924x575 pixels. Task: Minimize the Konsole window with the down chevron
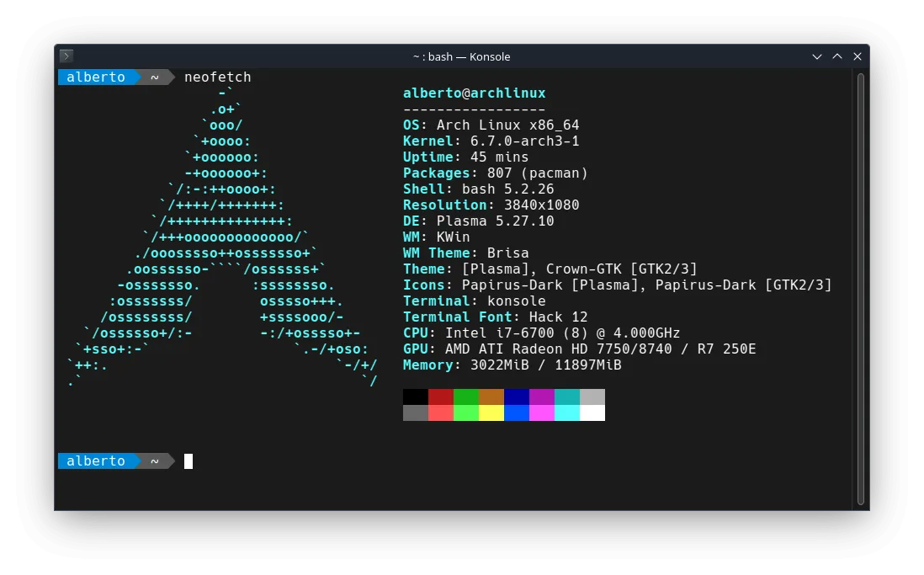(x=817, y=56)
